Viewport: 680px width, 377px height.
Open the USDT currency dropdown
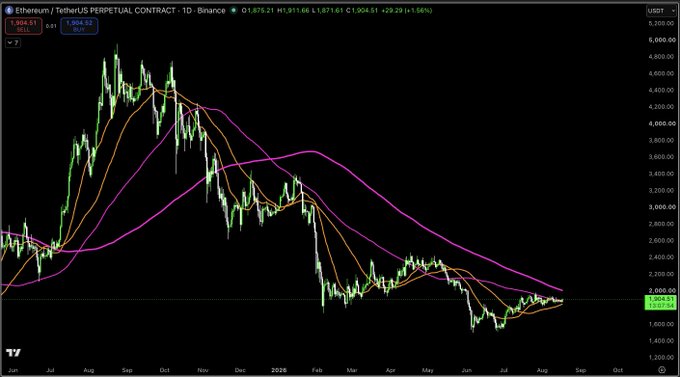pos(661,11)
